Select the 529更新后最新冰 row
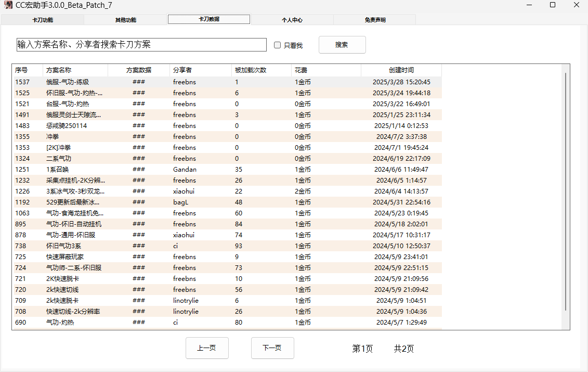The image size is (588, 372). tap(228, 202)
